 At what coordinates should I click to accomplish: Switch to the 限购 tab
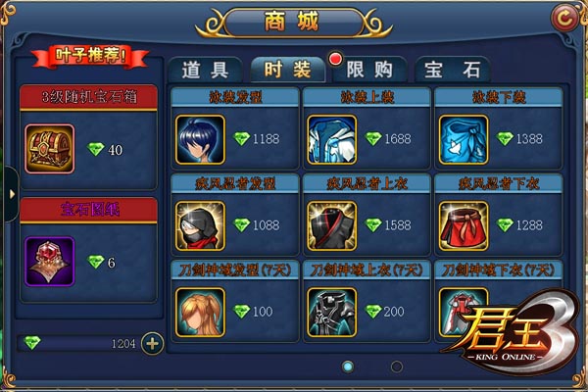[369, 70]
